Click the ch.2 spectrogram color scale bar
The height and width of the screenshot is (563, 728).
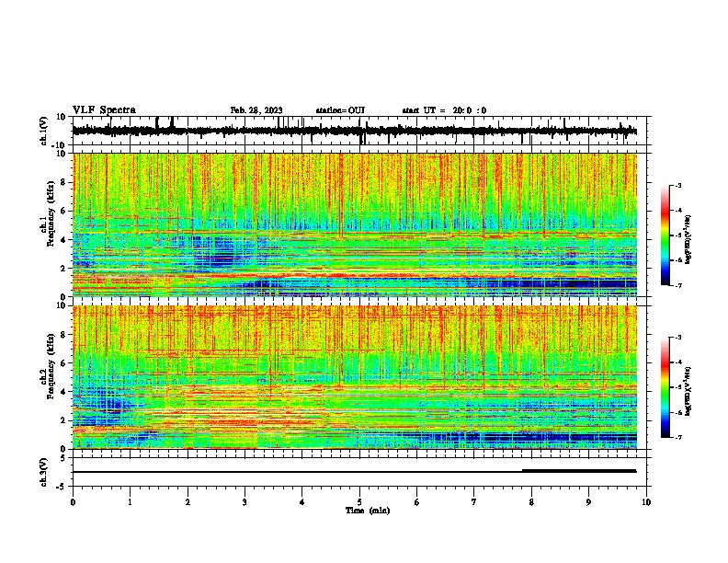665,387
